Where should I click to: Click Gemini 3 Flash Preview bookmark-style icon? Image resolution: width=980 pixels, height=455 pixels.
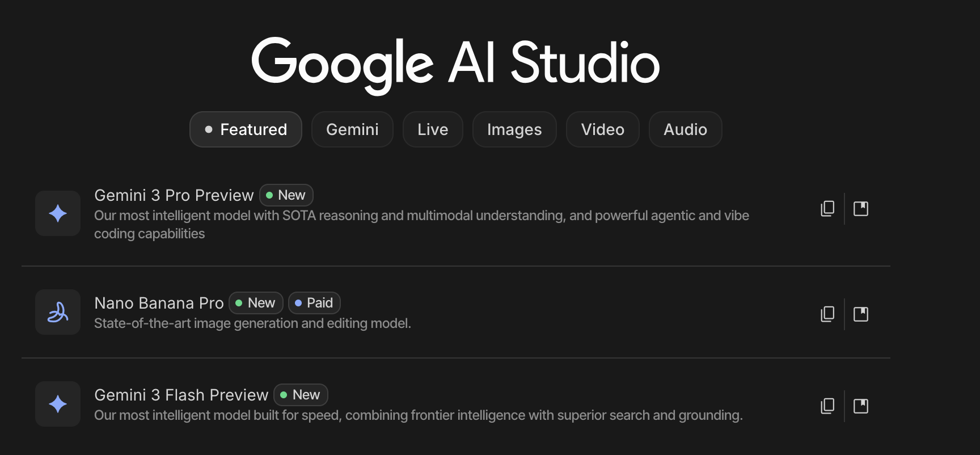(861, 406)
